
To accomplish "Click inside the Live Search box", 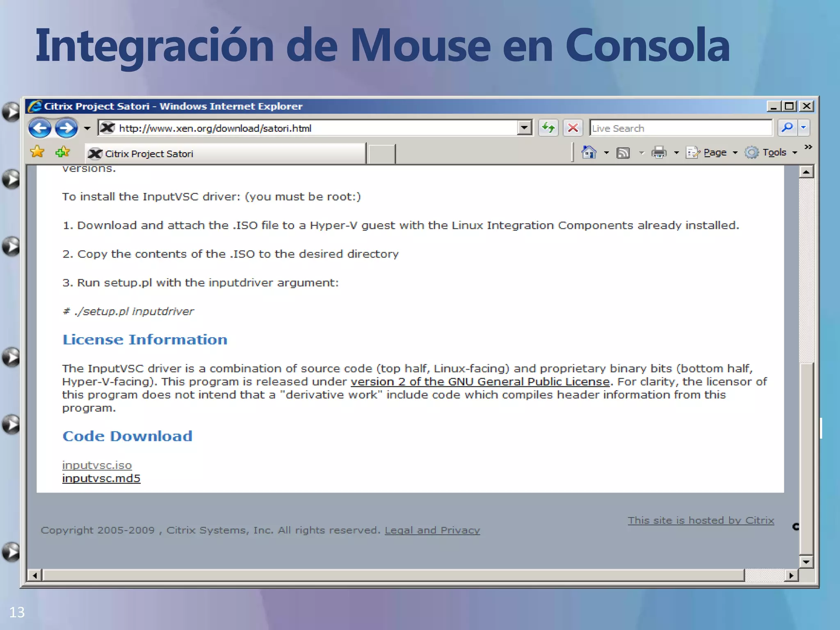I will pos(681,128).
